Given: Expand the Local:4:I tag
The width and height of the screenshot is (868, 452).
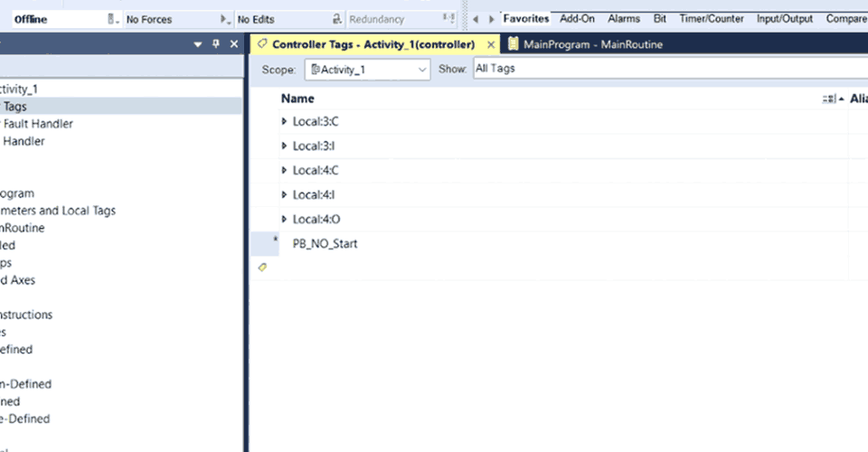Looking at the screenshot, I should 285,194.
